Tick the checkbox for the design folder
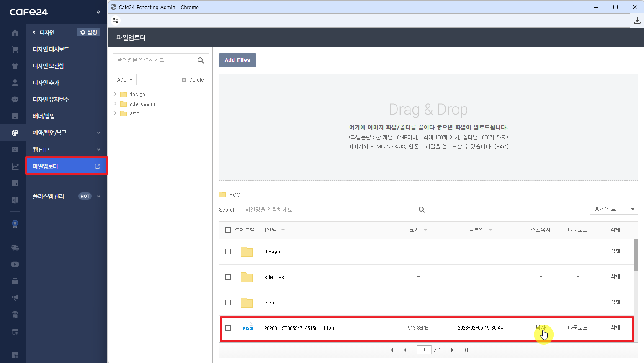The image size is (644, 363). (x=228, y=252)
